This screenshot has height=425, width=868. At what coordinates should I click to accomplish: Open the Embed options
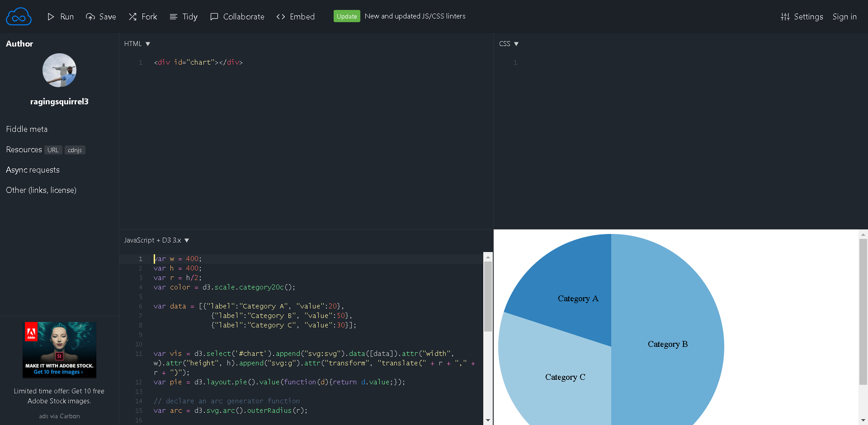click(295, 17)
